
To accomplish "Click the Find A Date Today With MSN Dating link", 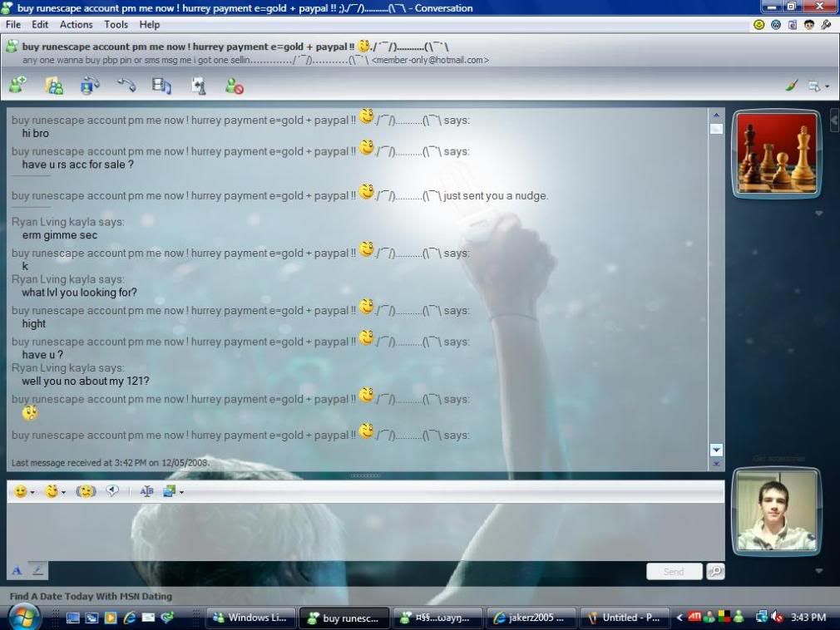I will click(x=91, y=596).
